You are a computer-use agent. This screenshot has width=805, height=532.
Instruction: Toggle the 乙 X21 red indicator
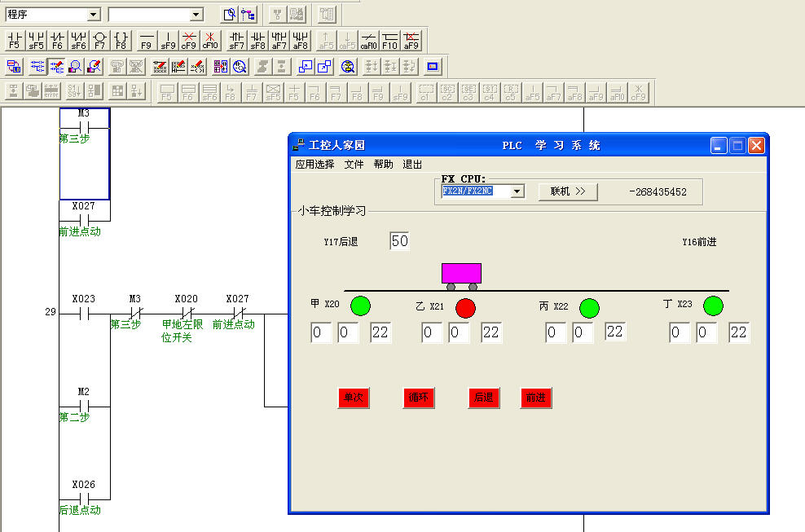point(465,308)
